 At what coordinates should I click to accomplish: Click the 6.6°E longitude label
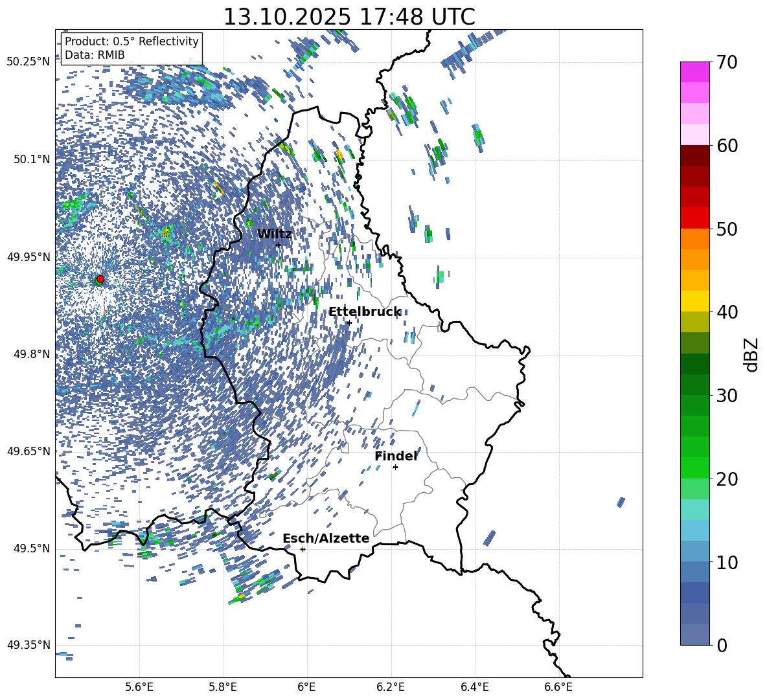(558, 687)
